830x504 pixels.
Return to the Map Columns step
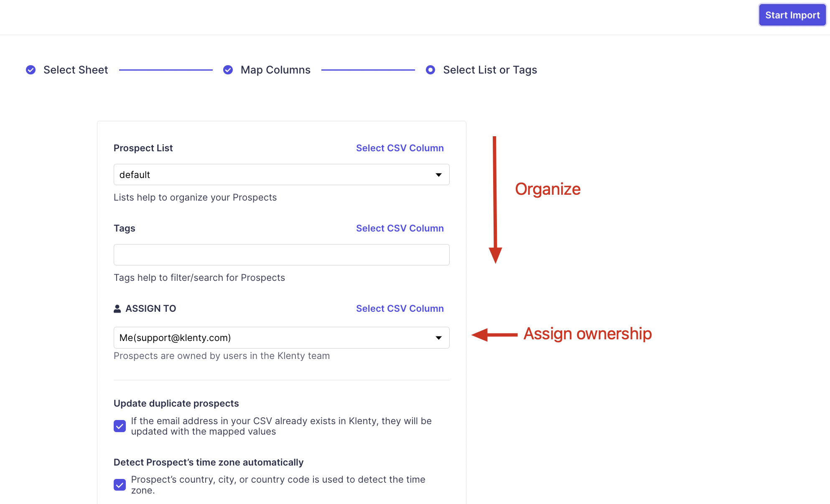pyautogui.click(x=275, y=70)
